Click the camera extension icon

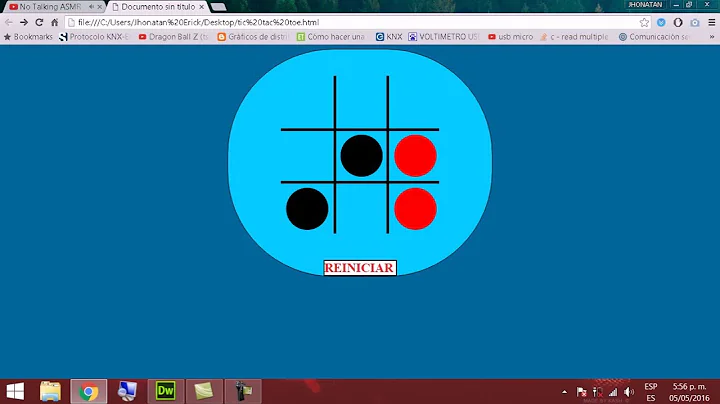click(x=695, y=22)
